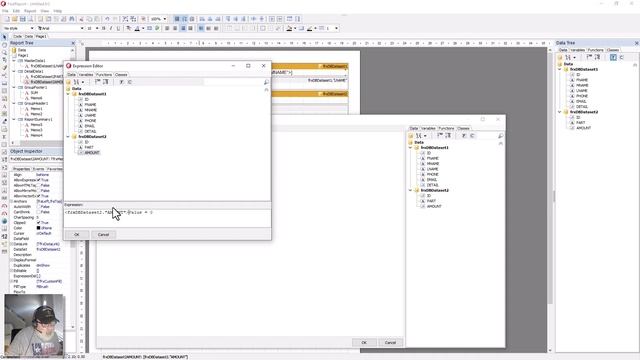This screenshot has width=640, height=360.
Task: Click the font color icon in toolbar
Action: [x=137, y=28]
